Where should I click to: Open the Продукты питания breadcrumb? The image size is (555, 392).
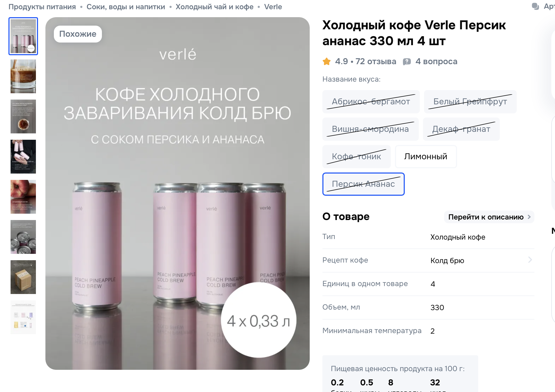(x=42, y=7)
